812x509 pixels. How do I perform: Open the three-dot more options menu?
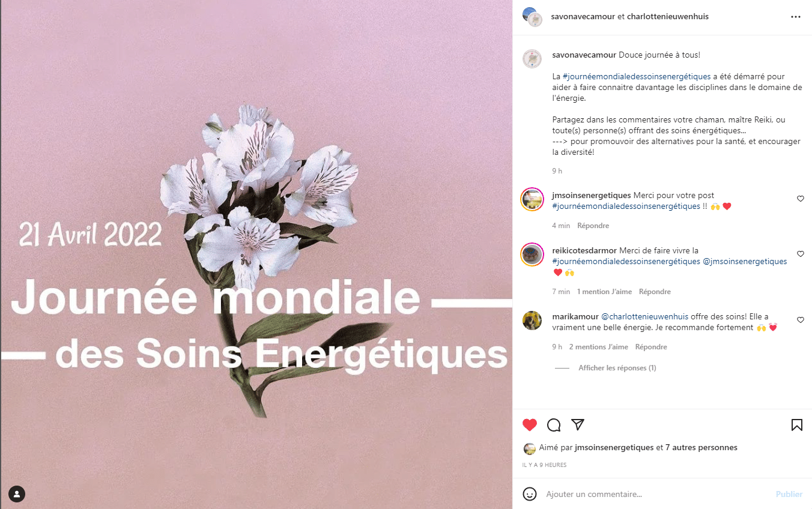(x=796, y=17)
